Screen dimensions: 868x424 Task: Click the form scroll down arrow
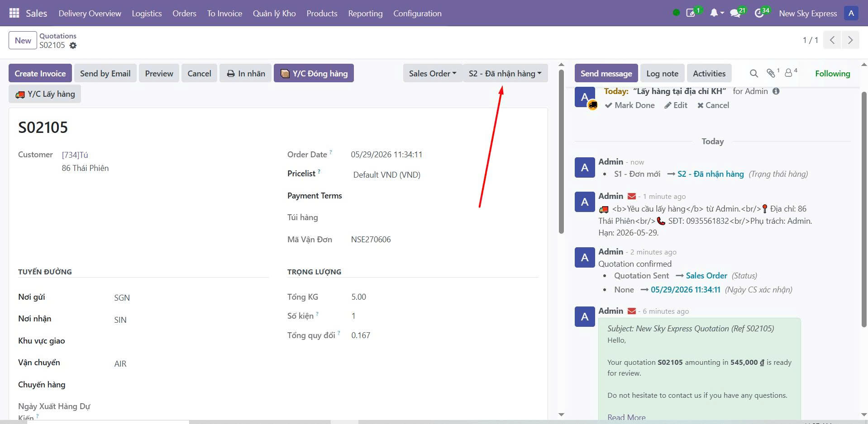[561, 415]
